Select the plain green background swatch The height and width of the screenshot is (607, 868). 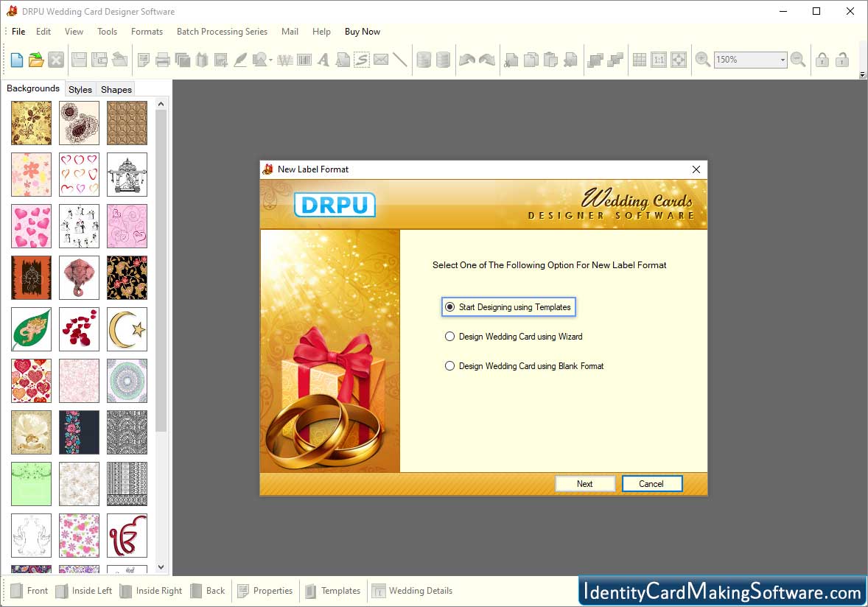[31, 483]
